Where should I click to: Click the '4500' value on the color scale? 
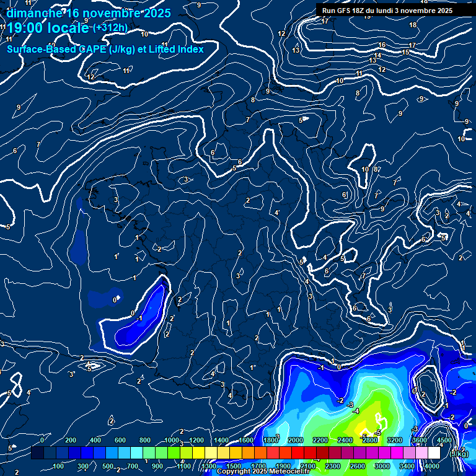pos(444,440)
